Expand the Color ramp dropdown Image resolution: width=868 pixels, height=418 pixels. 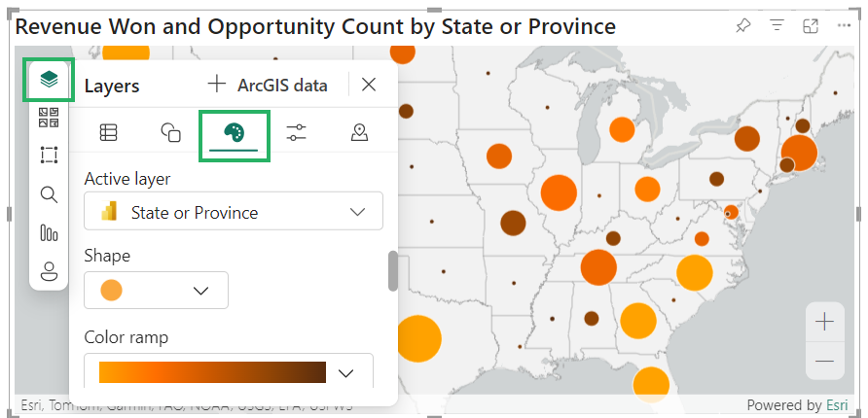click(229, 372)
